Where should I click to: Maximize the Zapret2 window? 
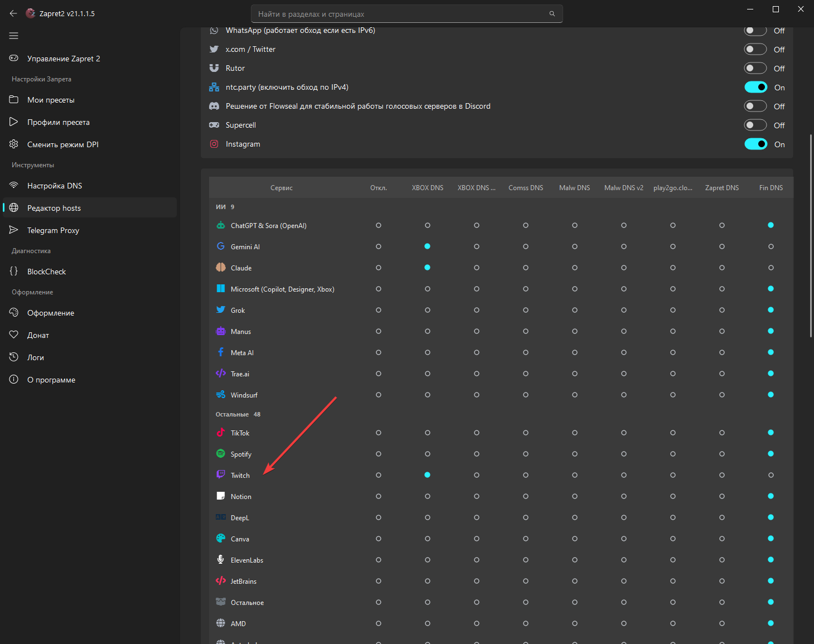coord(776,9)
